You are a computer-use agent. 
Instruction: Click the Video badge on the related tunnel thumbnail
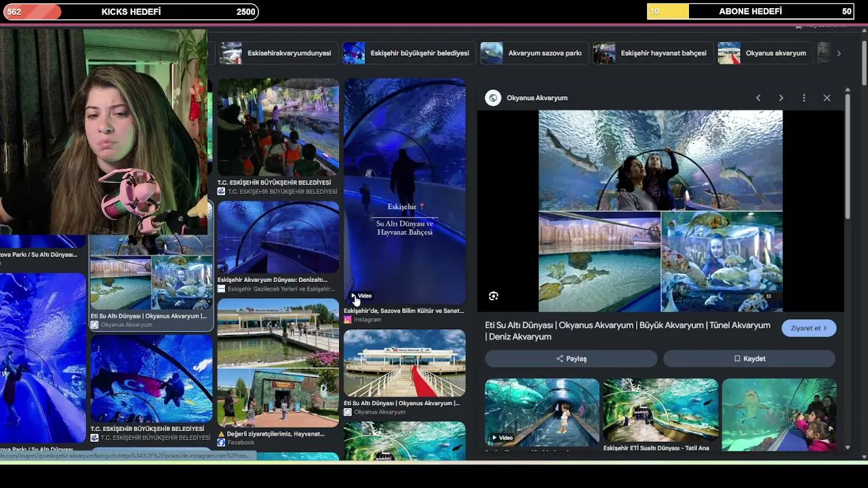[x=502, y=438]
